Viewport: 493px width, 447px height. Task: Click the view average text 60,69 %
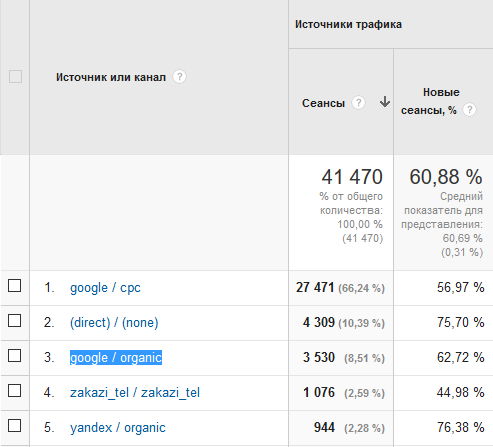coord(463,238)
